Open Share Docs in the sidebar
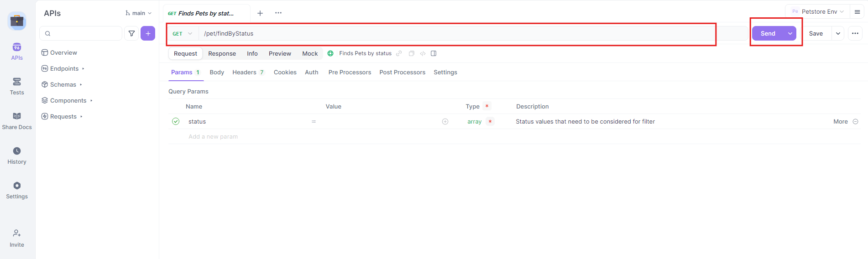 point(17,121)
